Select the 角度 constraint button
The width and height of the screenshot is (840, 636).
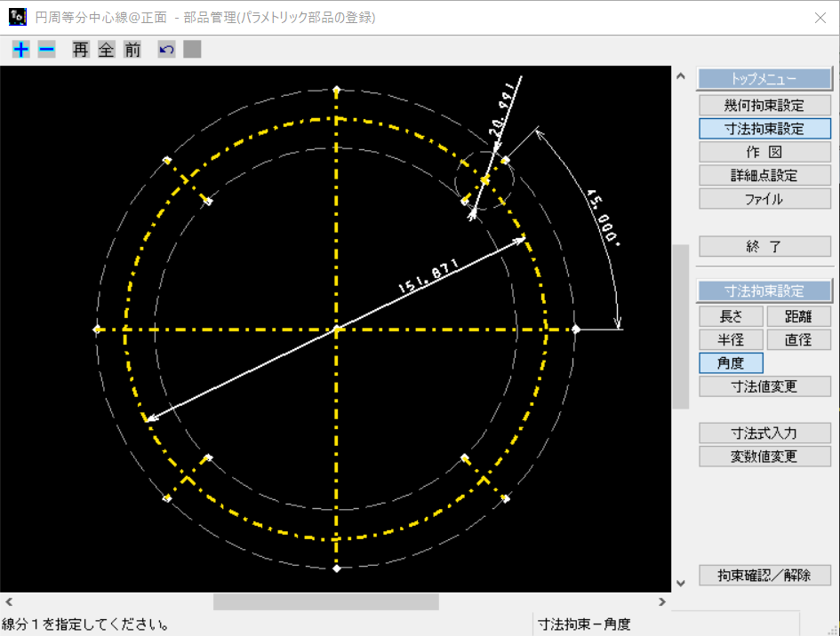pos(731,363)
